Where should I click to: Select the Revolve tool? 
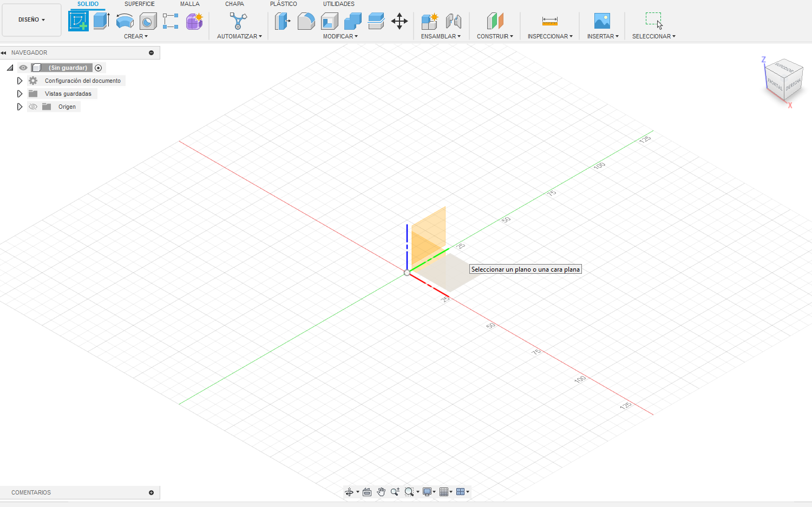pyautogui.click(x=125, y=21)
